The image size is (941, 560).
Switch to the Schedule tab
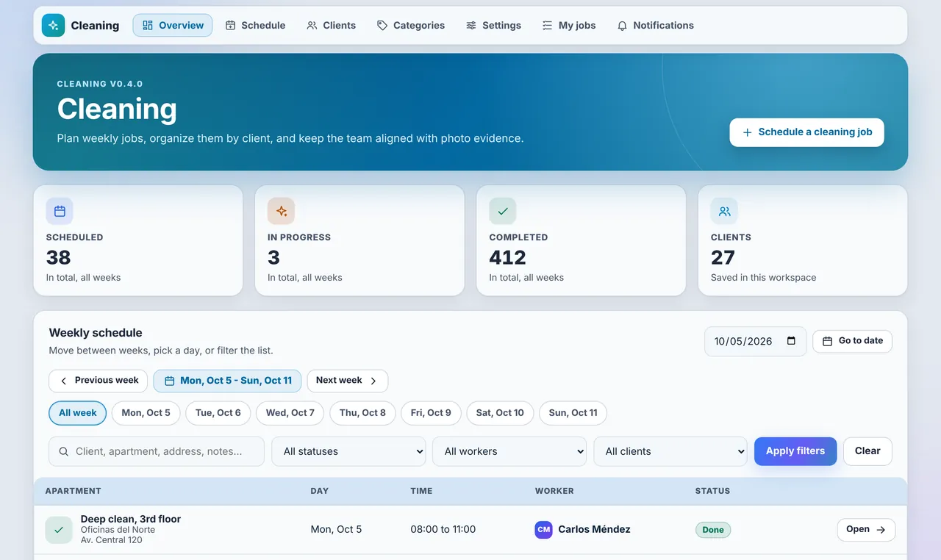click(255, 25)
